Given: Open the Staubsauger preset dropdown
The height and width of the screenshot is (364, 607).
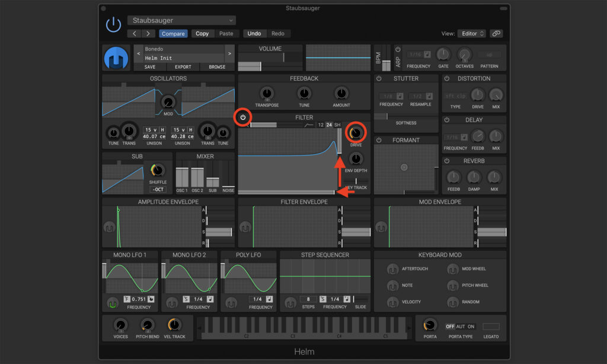Looking at the screenshot, I should click(181, 20).
